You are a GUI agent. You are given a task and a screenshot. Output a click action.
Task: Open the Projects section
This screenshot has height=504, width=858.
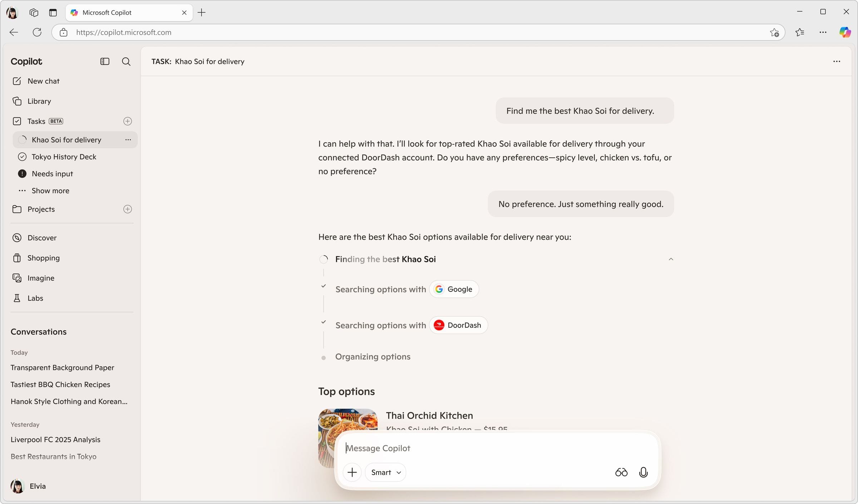(34, 209)
